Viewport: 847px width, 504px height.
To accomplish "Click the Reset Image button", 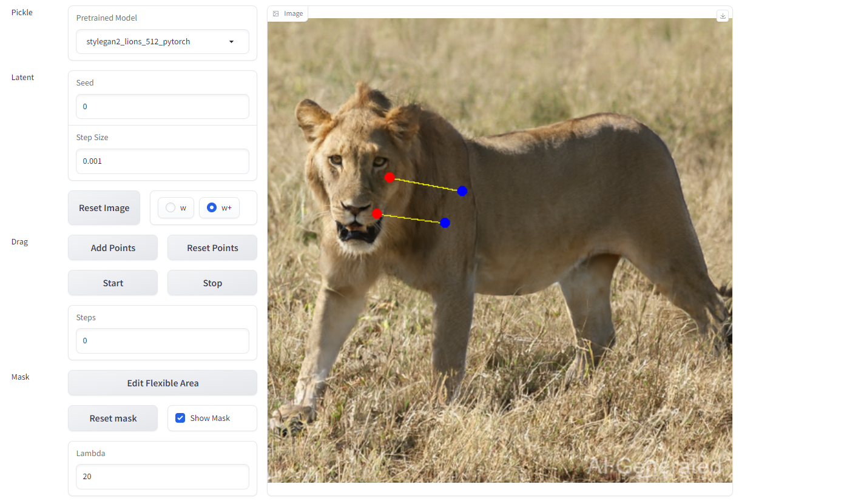I will point(104,207).
